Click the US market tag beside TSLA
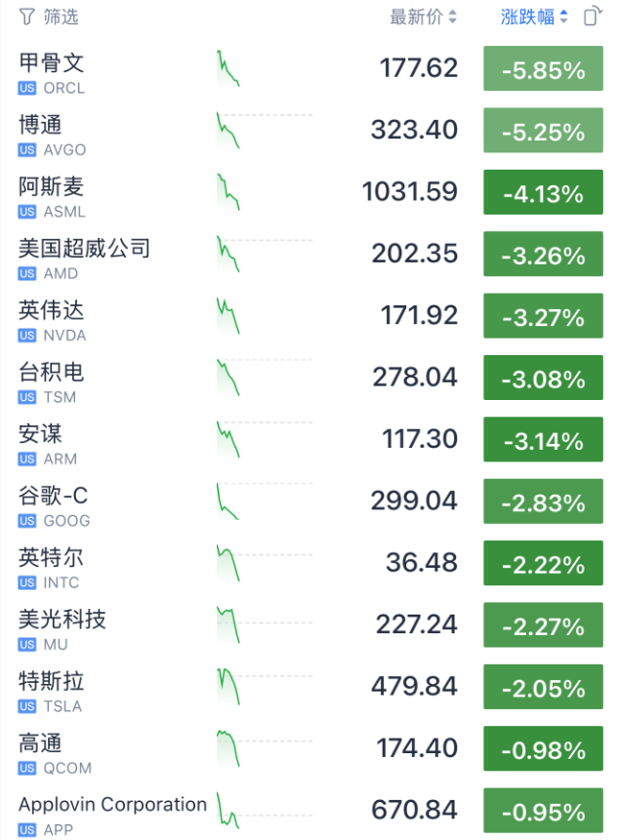 point(27,706)
